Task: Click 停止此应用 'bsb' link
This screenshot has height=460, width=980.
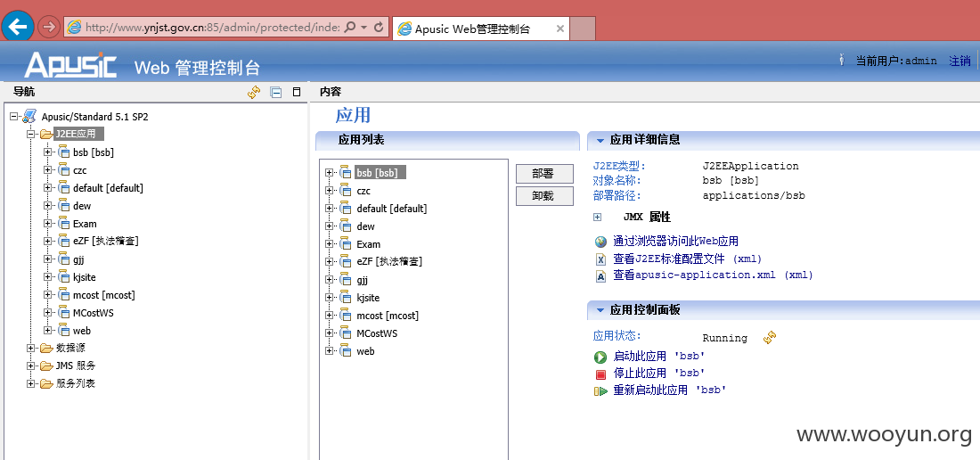Action: pos(659,374)
